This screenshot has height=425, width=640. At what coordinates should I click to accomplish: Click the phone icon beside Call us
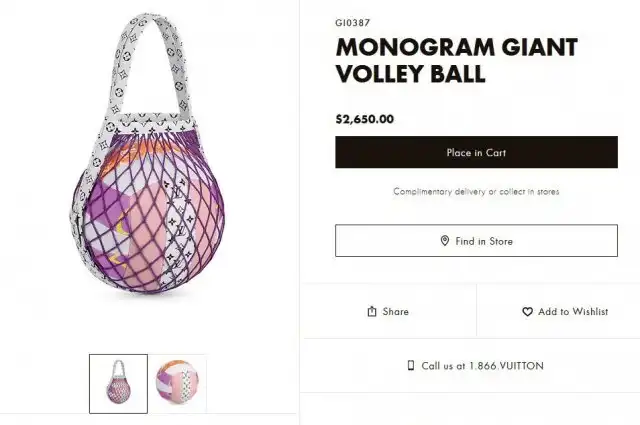pos(411,365)
